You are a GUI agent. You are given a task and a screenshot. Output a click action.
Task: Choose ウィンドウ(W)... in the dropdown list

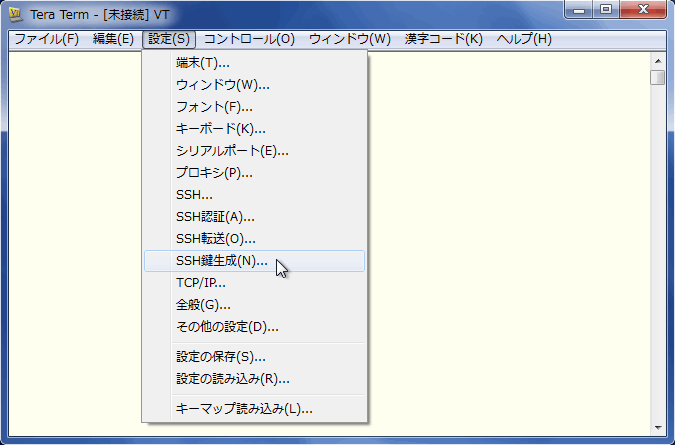point(254,85)
